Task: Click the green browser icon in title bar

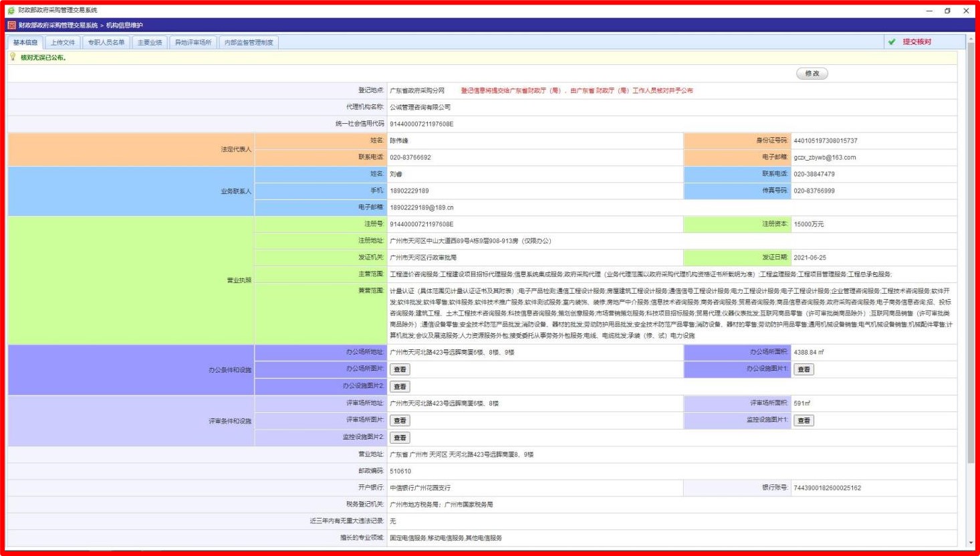Action: click(11, 10)
